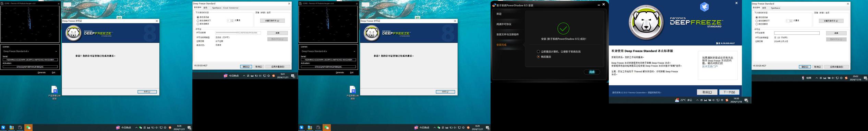Open ThawSpace tab in the 30-day trial Deep Freeze window
This screenshot has height=131, width=868.
pos(775,8)
